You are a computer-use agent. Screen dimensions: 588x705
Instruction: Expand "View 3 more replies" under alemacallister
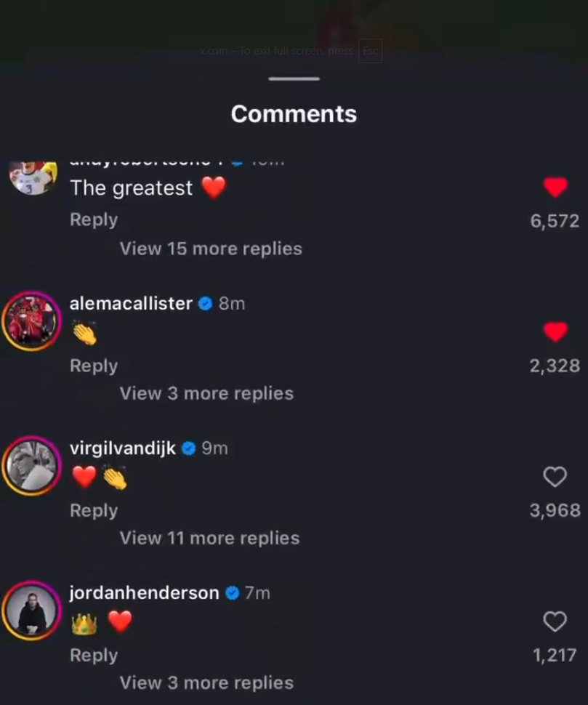tap(206, 393)
